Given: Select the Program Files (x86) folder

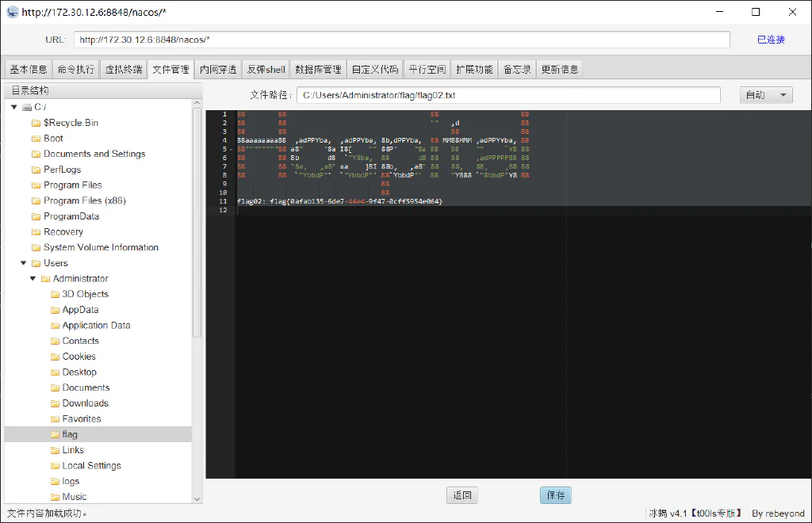Looking at the screenshot, I should click(84, 200).
